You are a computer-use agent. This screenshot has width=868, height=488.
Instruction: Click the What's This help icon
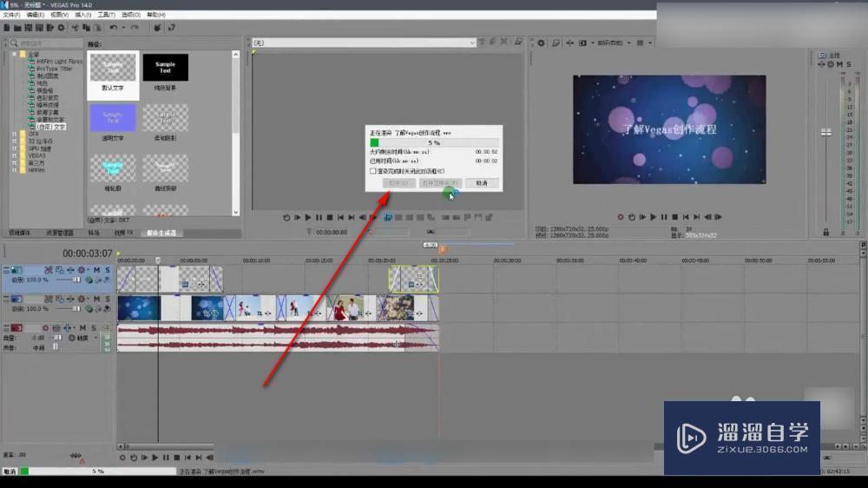(172, 28)
